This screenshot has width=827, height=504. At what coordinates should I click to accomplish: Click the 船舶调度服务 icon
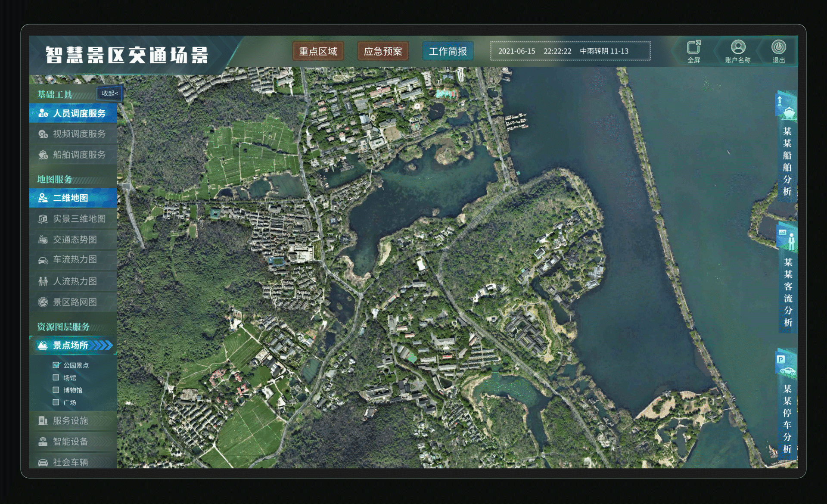(43, 155)
